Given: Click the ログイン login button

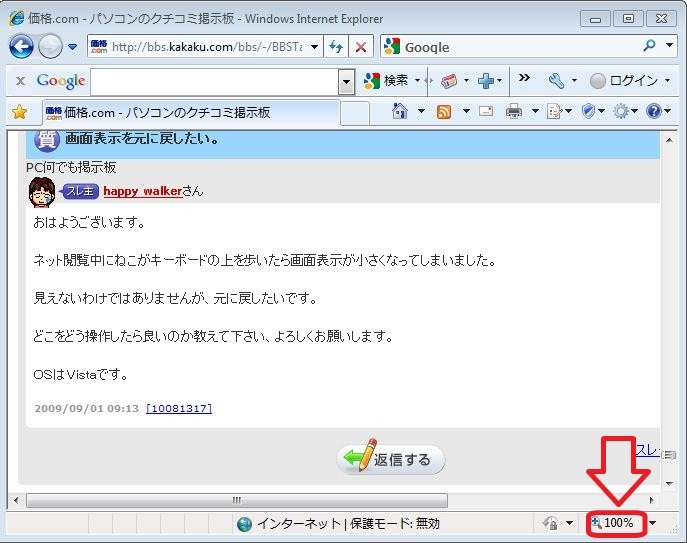Looking at the screenshot, I should pos(624,81).
